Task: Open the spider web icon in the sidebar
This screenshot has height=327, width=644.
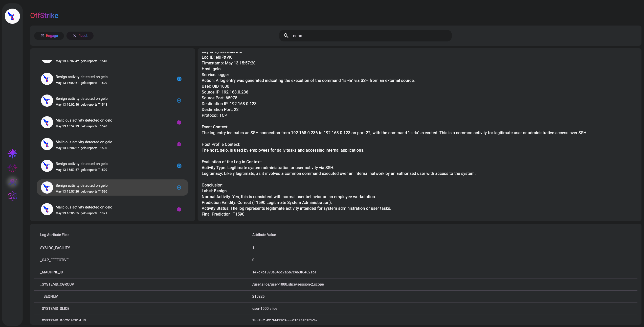Action: [x=12, y=153]
